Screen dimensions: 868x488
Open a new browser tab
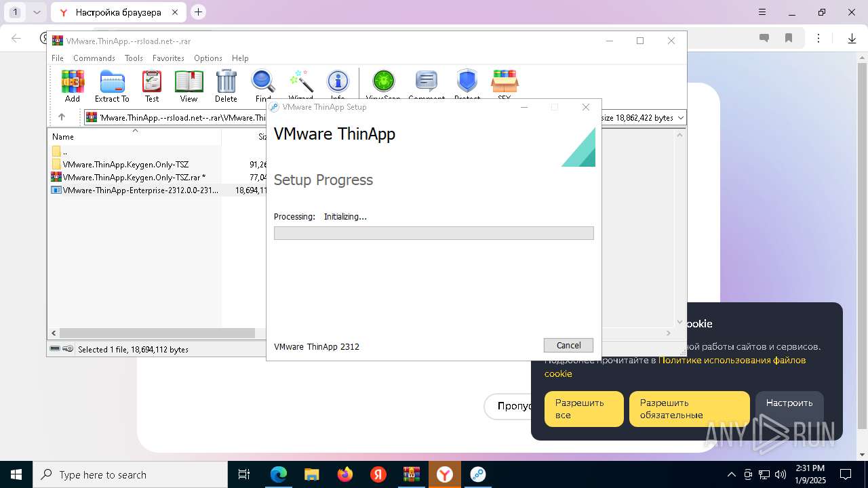point(198,12)
